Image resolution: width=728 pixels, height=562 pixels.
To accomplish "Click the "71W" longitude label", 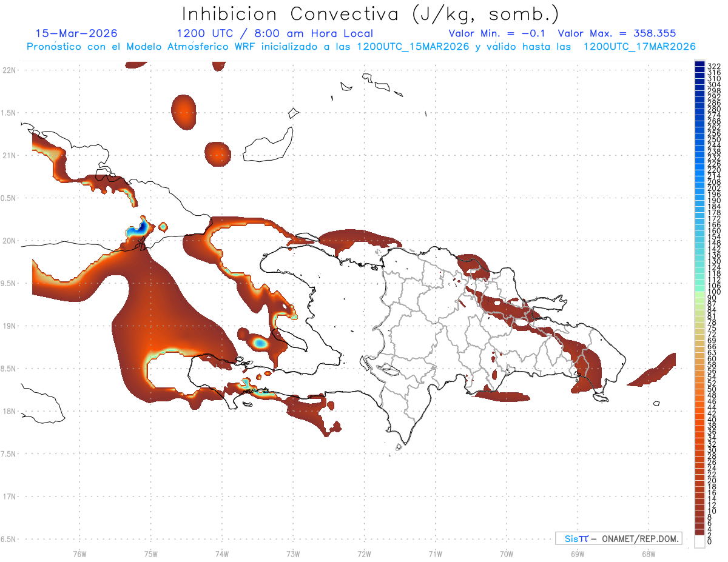I will pyautogui.click(x=435, y=554).
